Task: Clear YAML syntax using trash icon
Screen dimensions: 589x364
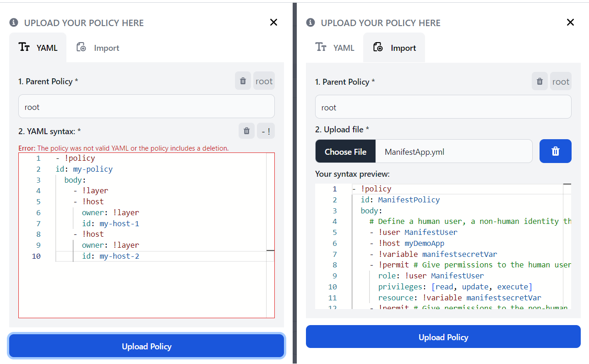Action: coord(246,131)
